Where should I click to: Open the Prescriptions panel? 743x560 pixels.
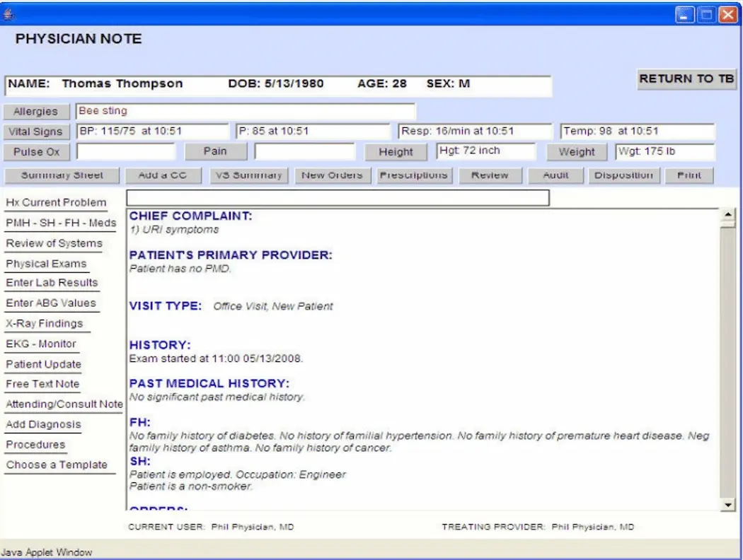tap(414, 175)
